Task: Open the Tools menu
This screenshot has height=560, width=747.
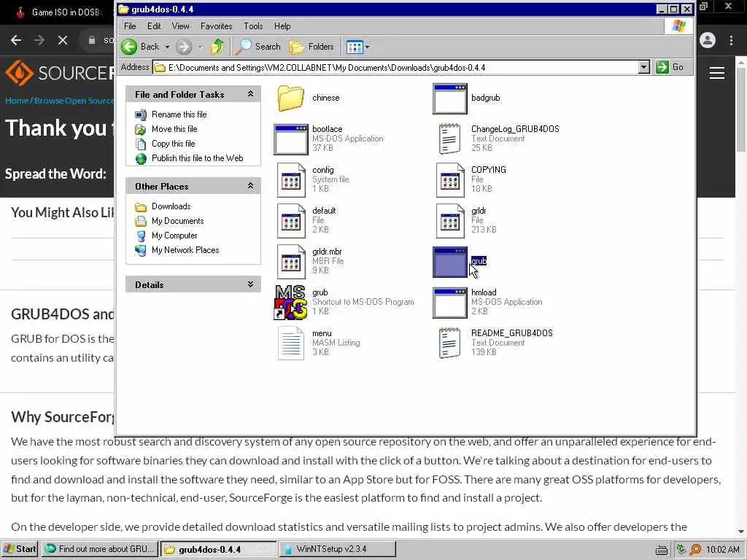Action: coord(253,26)
